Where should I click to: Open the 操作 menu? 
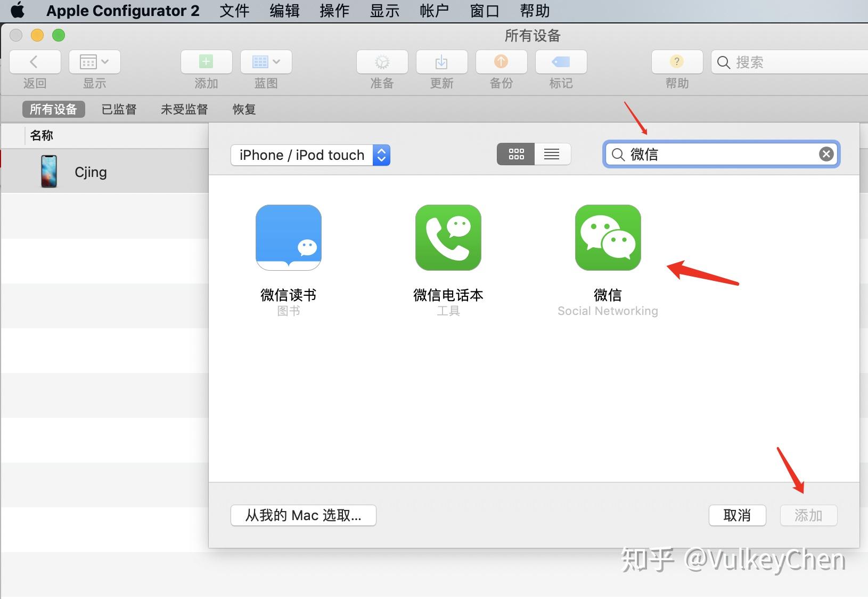(x=334, y=11)
